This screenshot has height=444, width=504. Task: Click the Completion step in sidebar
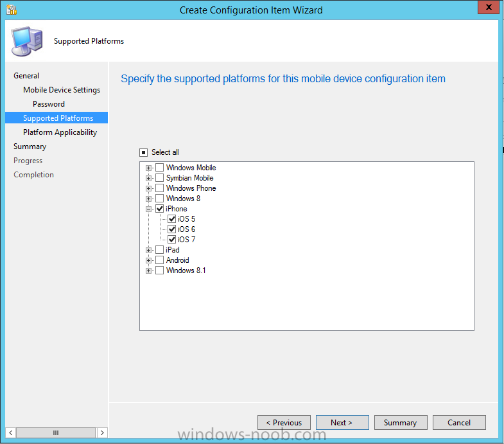(x=34, y=175)
